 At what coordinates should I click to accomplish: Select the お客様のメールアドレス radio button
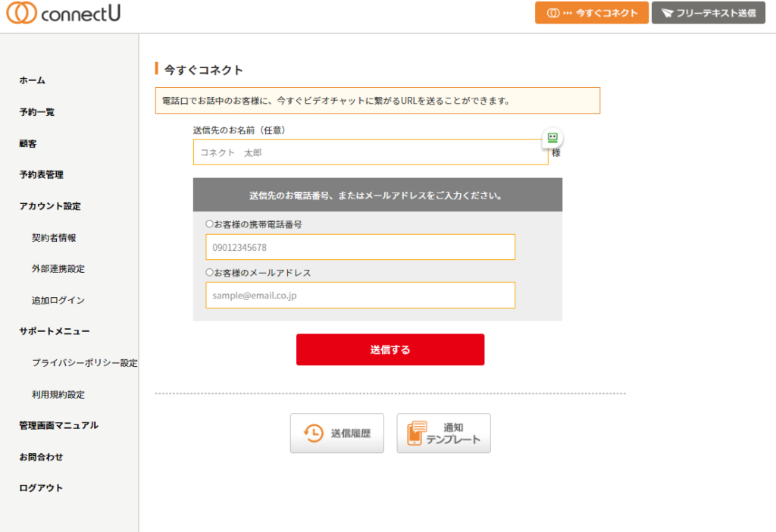(210, 272)
